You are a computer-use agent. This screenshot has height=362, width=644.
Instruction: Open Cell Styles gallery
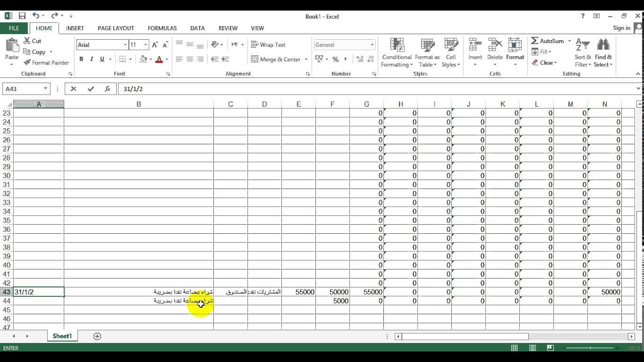coord(451,53)
